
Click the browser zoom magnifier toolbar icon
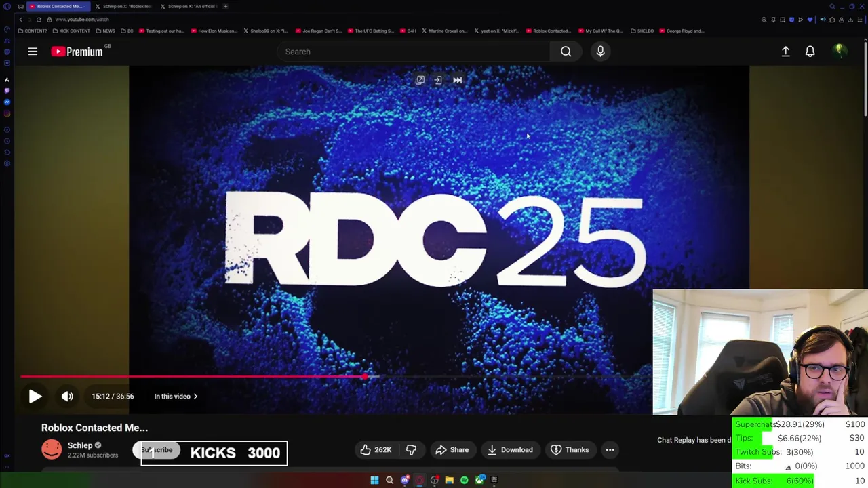[x=764, y=20]
